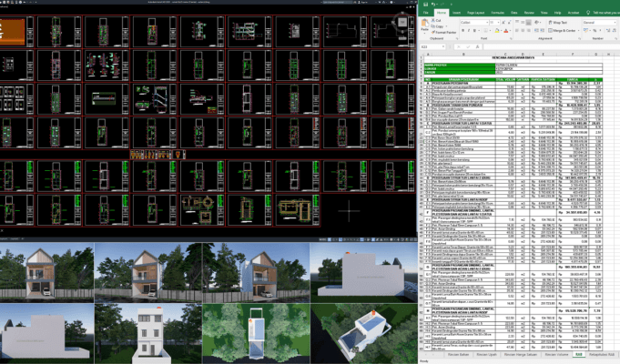Toggle Bold formatting
Image resolution: width=620 pixels, height=364 pixels.
463,30
